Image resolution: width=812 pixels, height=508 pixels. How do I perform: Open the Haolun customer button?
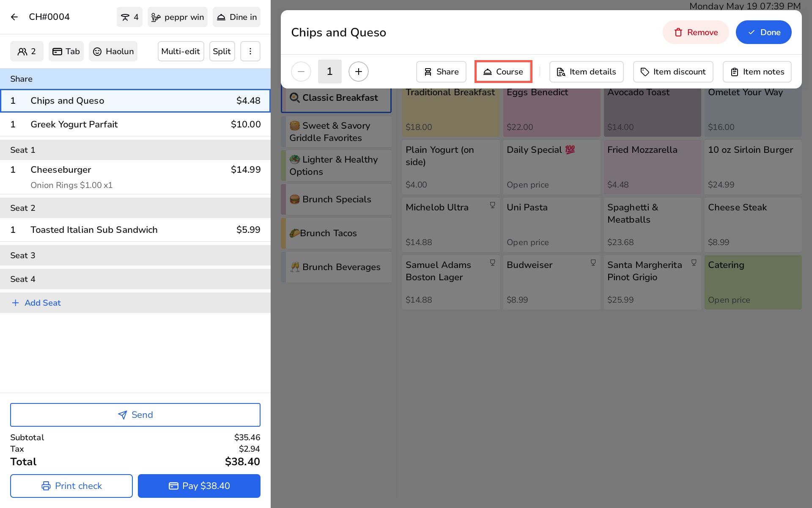[x=113, y=51]
